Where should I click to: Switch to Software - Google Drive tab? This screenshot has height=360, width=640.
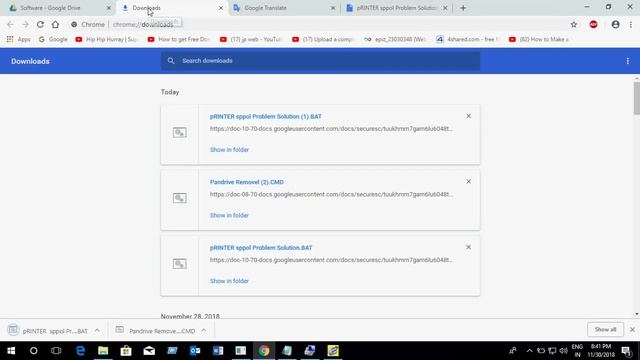point(57,8)
